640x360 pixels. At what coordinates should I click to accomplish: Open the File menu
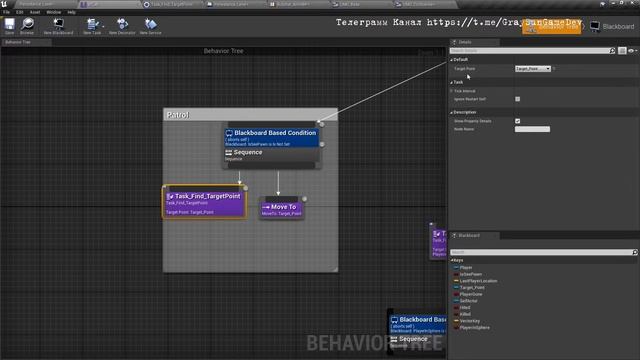click(7, 12)
